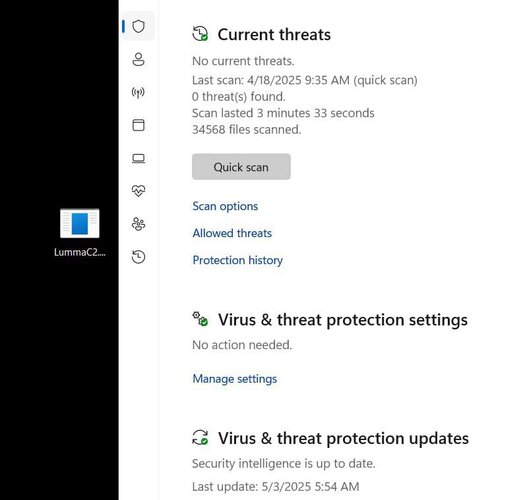Open Firewall & network protection icon

pos(138,92)
